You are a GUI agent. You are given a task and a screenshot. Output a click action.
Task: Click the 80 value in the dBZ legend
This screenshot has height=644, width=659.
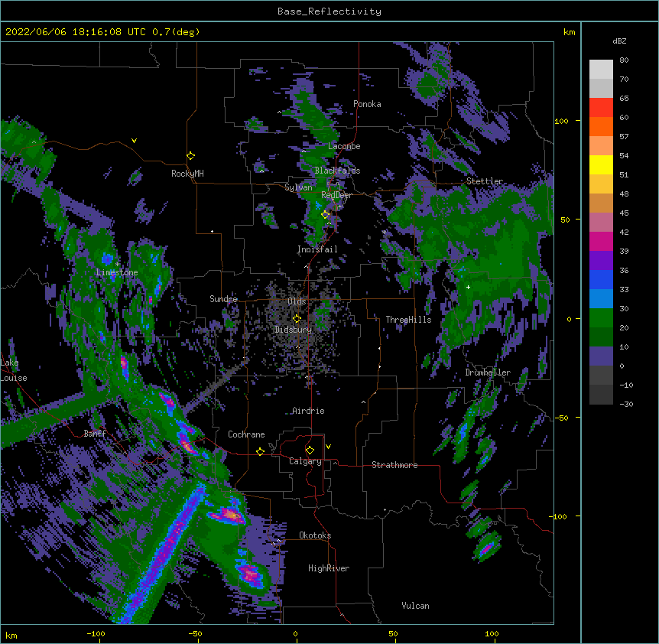click(x=624, y=60)
